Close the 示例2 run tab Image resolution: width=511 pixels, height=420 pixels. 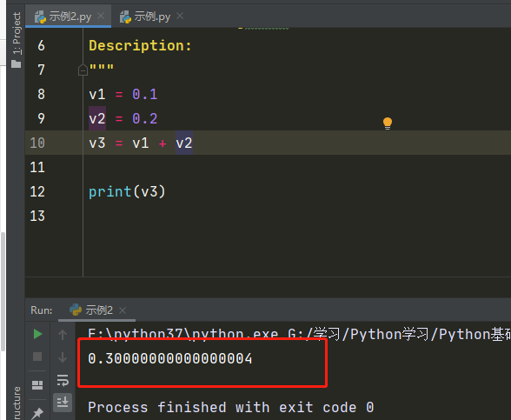(123, 310)
